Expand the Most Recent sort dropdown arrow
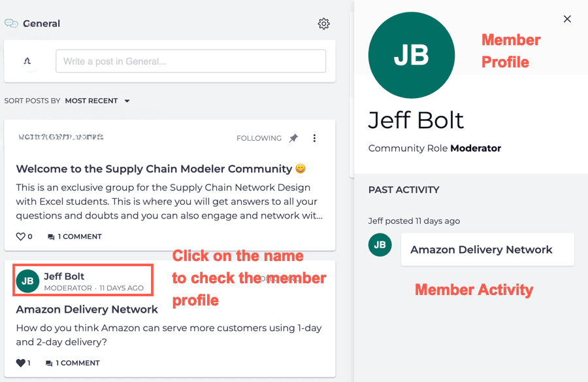 point(127,101)
